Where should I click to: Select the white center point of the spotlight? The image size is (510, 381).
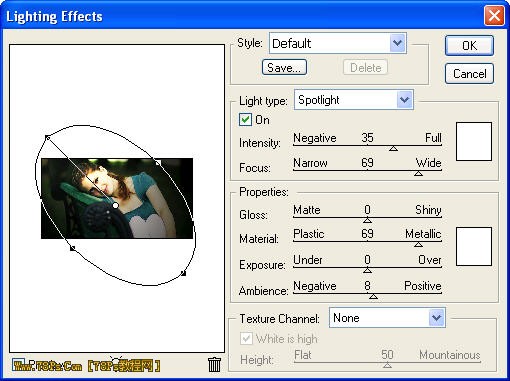115,205
